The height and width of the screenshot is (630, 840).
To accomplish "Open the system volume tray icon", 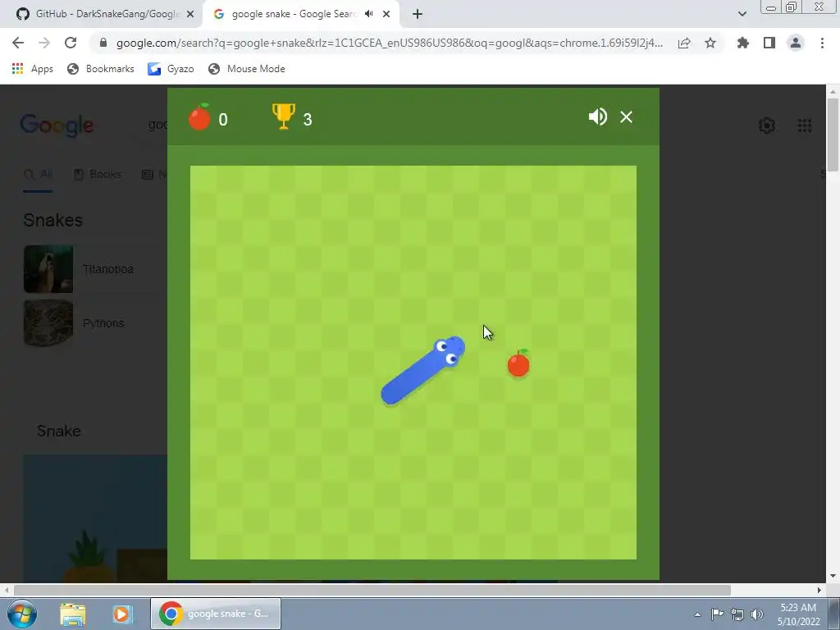I will [757, 614].
